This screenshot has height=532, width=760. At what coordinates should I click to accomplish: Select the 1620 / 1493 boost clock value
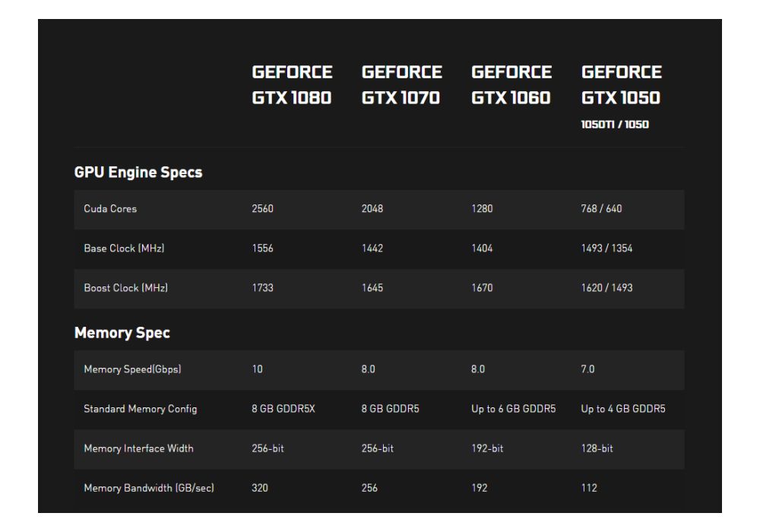tap(606, 289)
